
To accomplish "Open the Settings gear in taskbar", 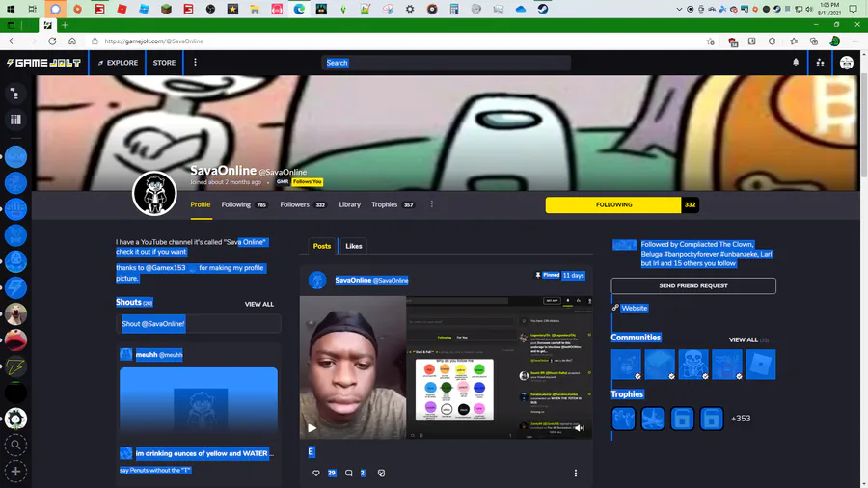I will coord(410,9).
